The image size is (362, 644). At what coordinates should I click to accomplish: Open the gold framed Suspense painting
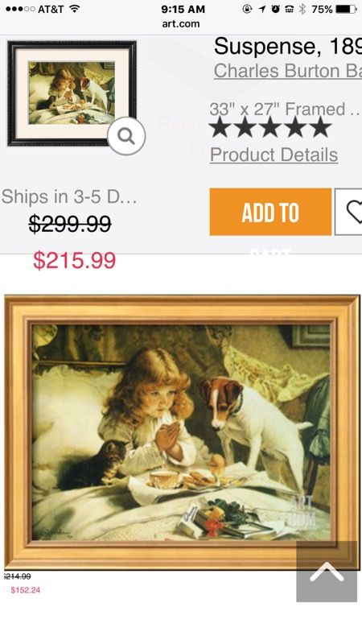click(x=183, y=432)
